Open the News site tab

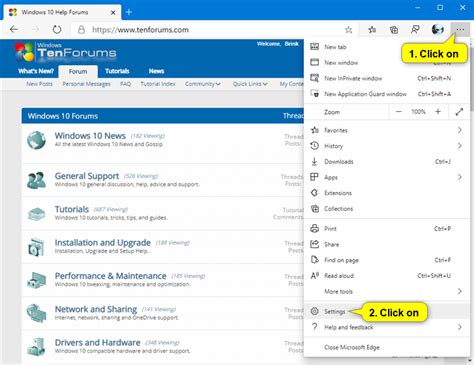pos(156,71)
